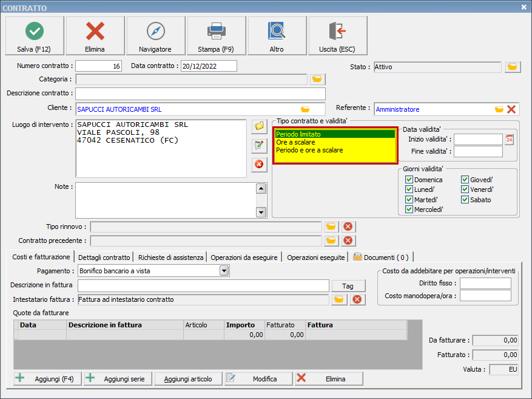Open the Richieste di assistenza tab
This screenshot has width=532, height=399.
point(170,257)
